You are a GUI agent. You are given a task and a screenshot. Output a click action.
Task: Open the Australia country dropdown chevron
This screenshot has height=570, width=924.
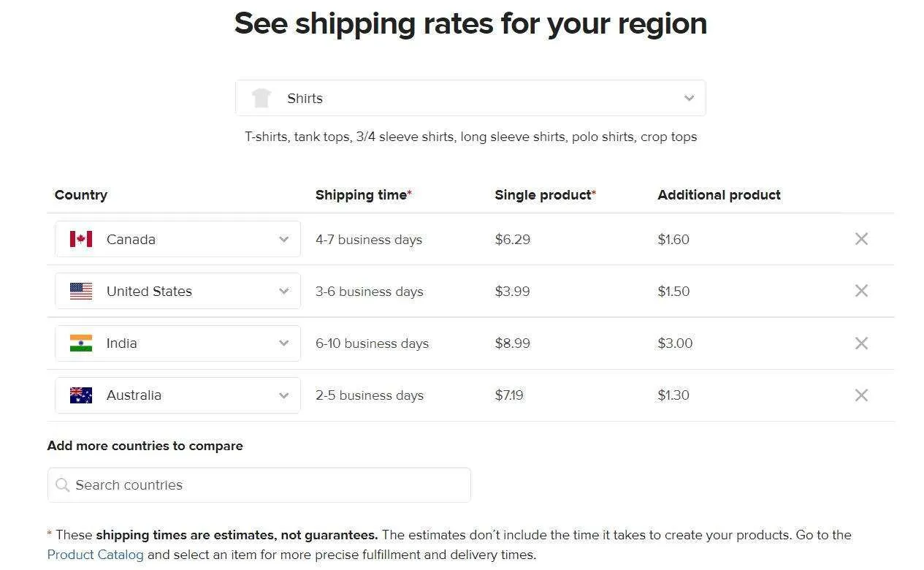point(284,395)
